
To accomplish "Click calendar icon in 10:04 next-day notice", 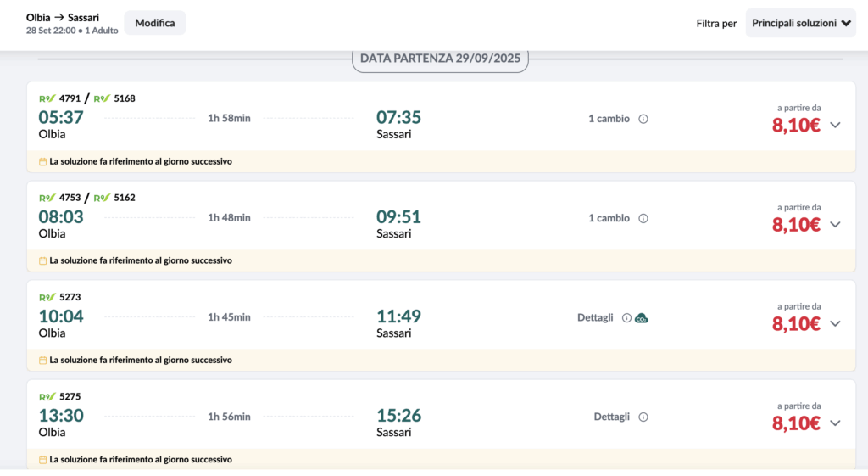I will point(43,361).
